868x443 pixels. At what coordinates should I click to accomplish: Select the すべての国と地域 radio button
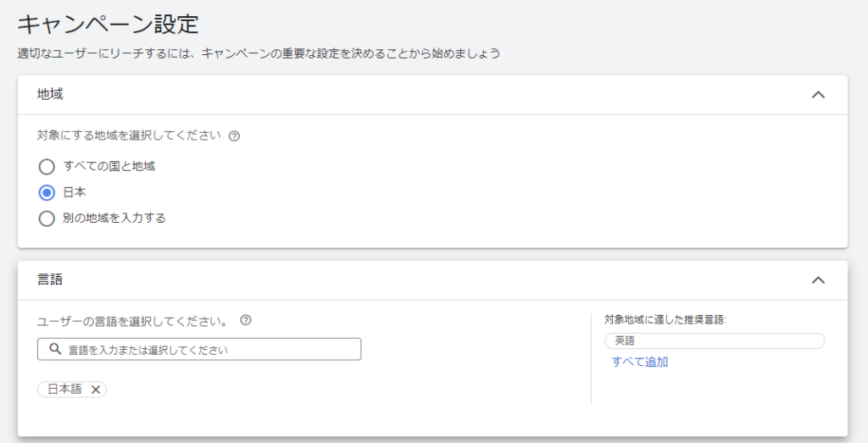click(47, 167)
